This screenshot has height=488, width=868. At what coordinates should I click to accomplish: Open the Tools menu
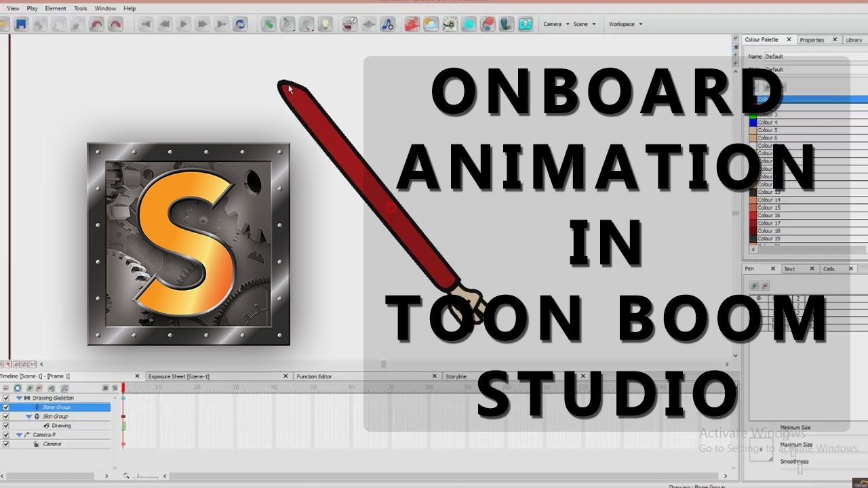pyautogui.click(x=80, y=8)
